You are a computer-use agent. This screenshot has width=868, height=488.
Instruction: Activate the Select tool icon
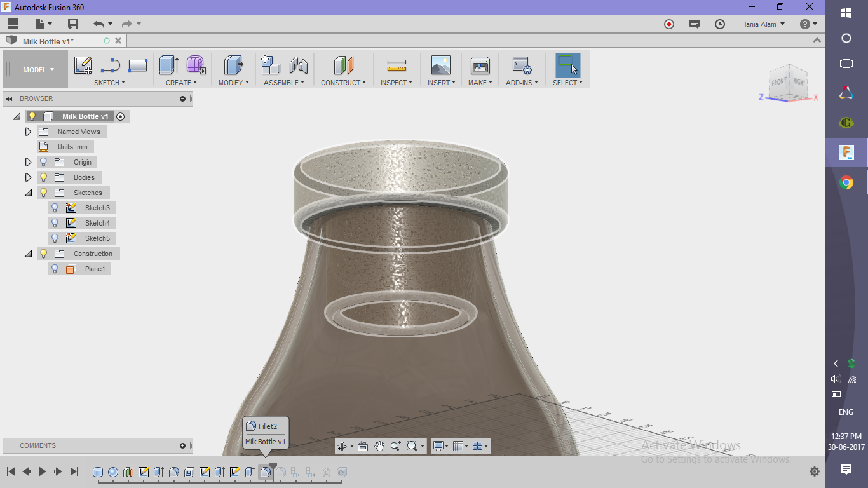coord(567,65)
